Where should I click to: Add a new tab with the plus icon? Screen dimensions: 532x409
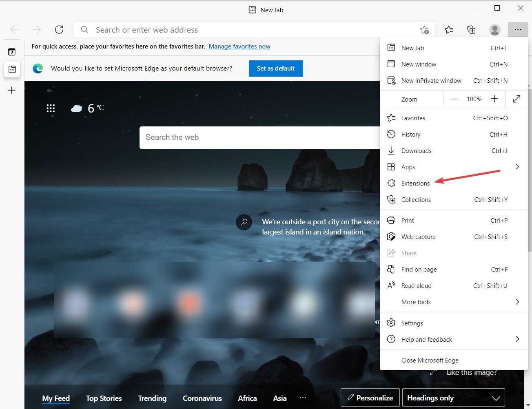(12, 90)
